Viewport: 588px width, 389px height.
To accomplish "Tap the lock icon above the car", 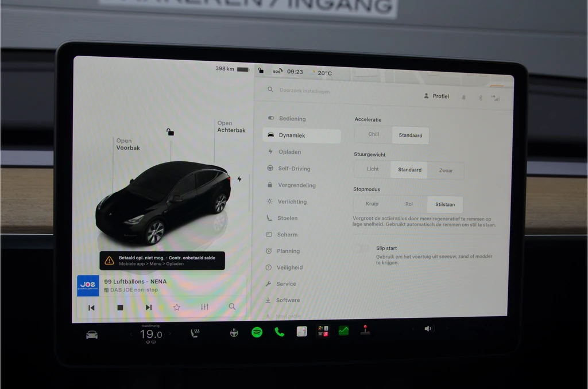I will pos(170,132).
